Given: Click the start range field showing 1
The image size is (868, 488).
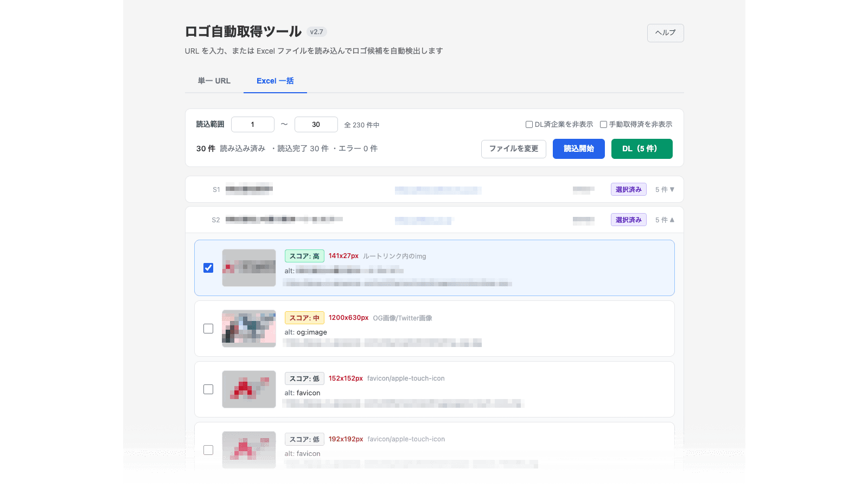Looking at the screenshot, I should (253, 124).
